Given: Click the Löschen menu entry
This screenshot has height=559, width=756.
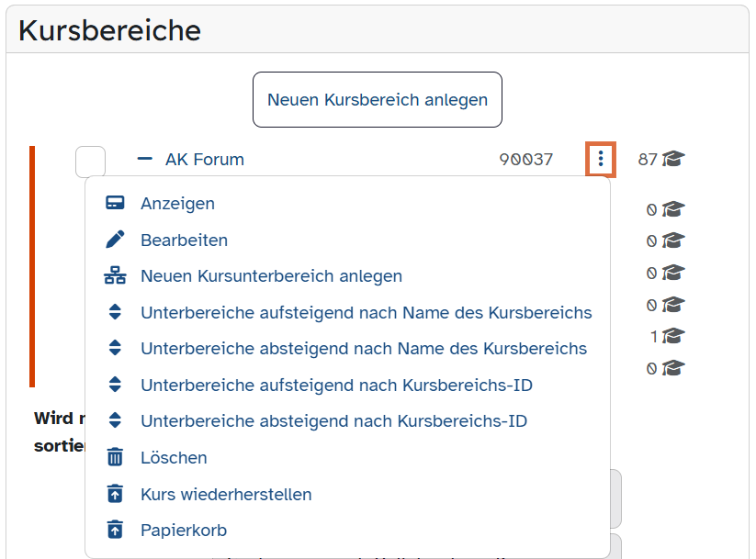Looking at the screenshot, I should tap(174, 457).
